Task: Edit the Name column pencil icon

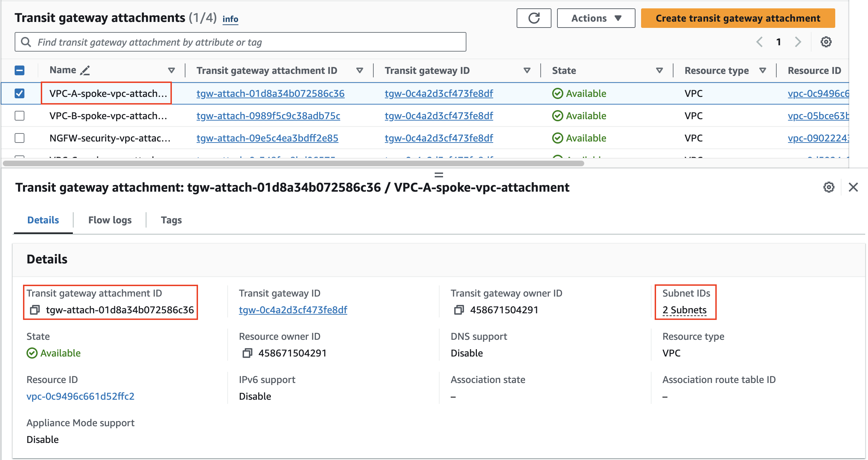Action: 85,70
